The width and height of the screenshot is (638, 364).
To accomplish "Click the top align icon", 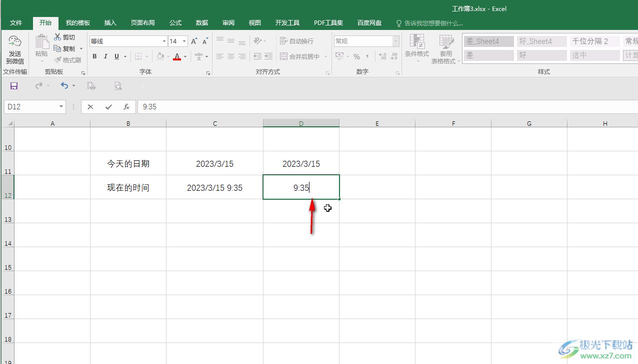I will coord(220,41).
